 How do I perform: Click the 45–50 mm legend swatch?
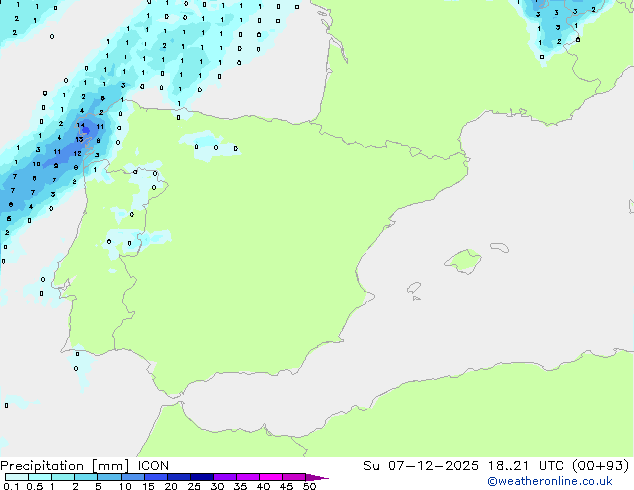click(x=294, y=477)
